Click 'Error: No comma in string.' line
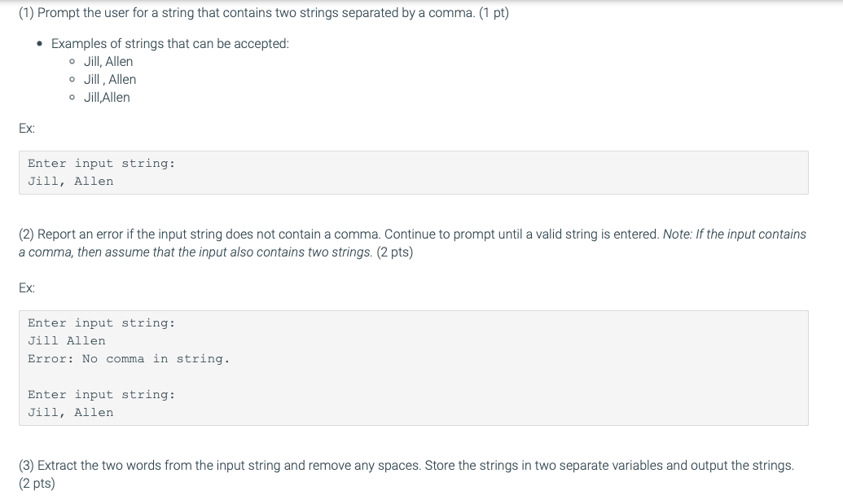843x504 pixels. pyautogui.click(x=129, y=359)
